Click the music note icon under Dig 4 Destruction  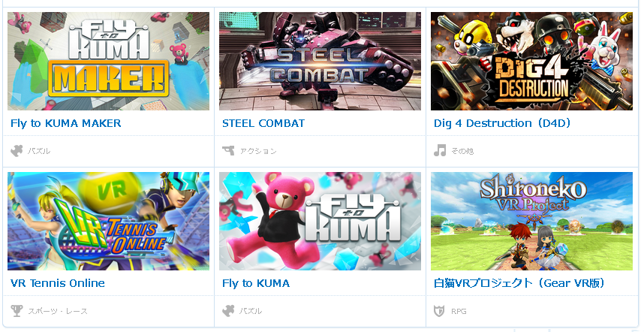tap(440, 151)
